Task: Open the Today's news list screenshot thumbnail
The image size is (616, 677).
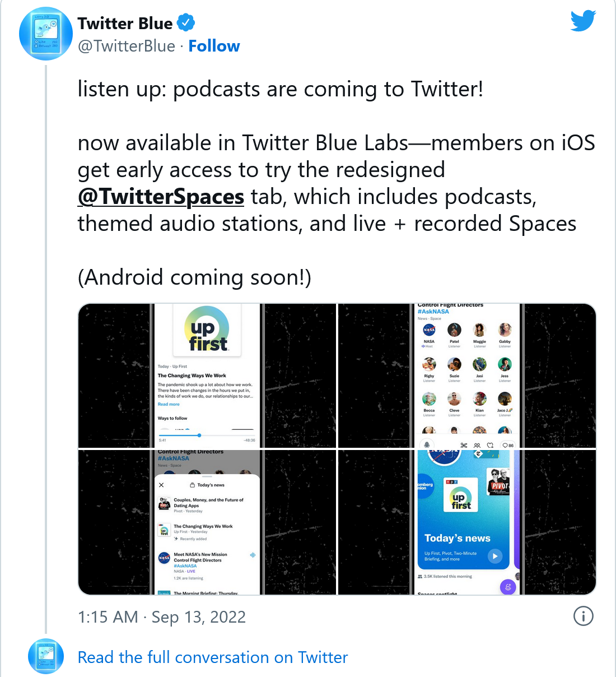Action: pos(207,522)
